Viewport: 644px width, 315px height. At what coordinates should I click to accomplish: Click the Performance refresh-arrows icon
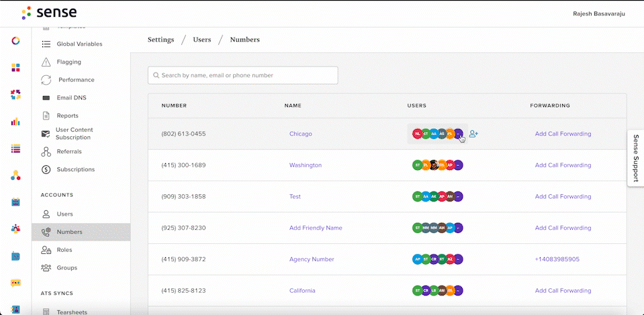(46, 80)
